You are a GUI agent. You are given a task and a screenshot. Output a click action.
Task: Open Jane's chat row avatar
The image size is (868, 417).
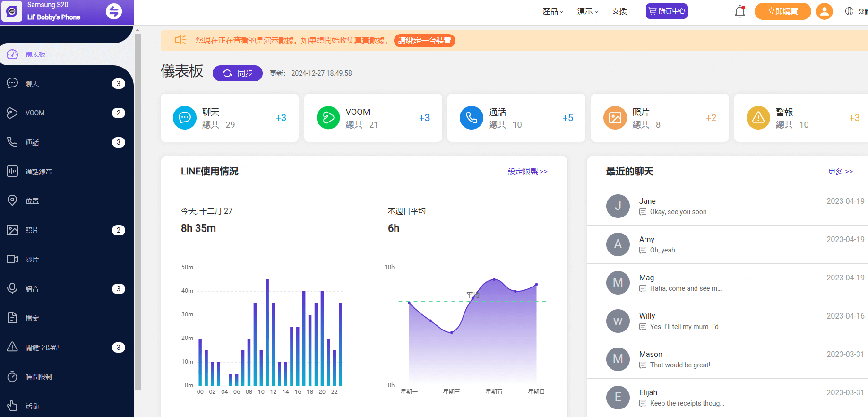pos(618,206)
